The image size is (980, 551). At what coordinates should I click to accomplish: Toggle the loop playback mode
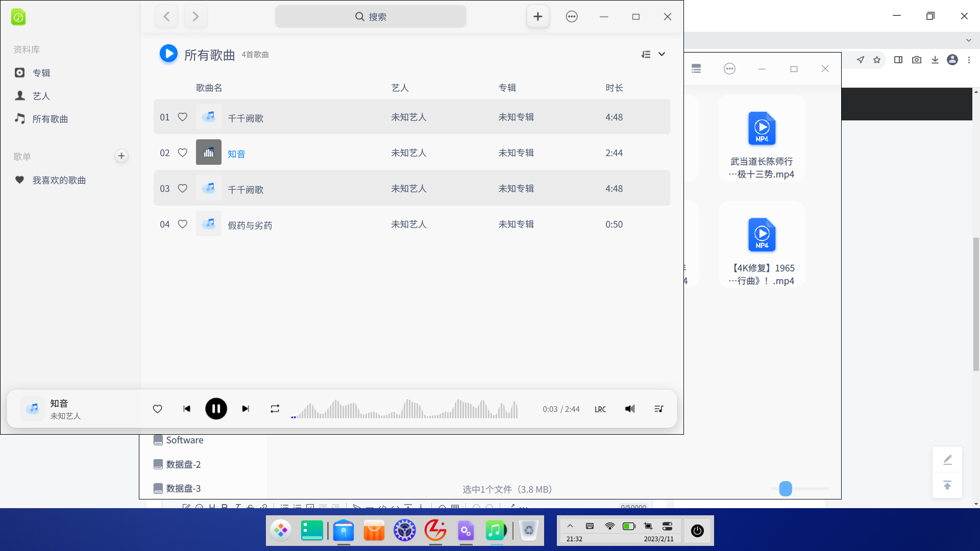[x=275, y=409]
